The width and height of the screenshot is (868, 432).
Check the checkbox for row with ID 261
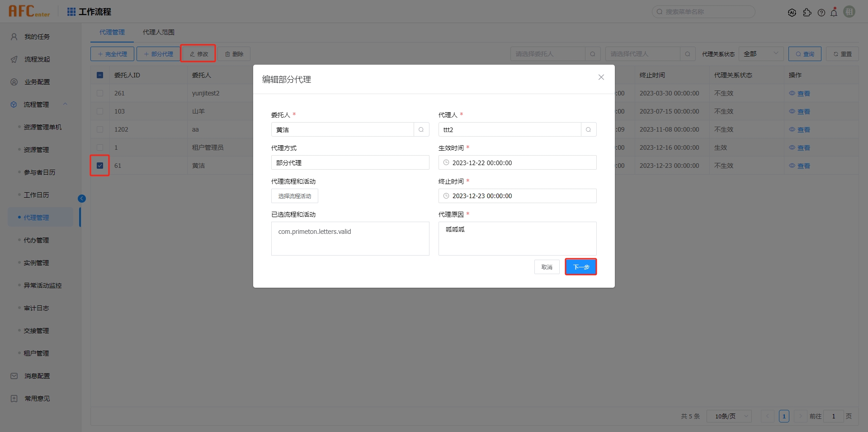tap(100, 93)
